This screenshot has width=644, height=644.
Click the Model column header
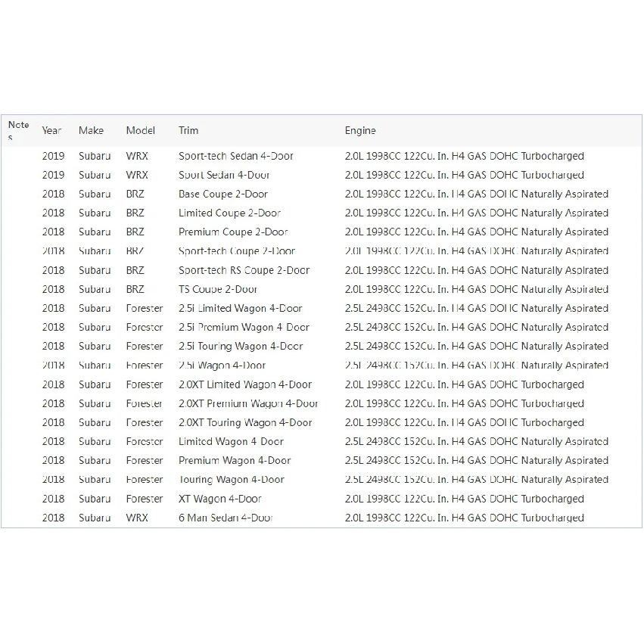coord(141,131)
